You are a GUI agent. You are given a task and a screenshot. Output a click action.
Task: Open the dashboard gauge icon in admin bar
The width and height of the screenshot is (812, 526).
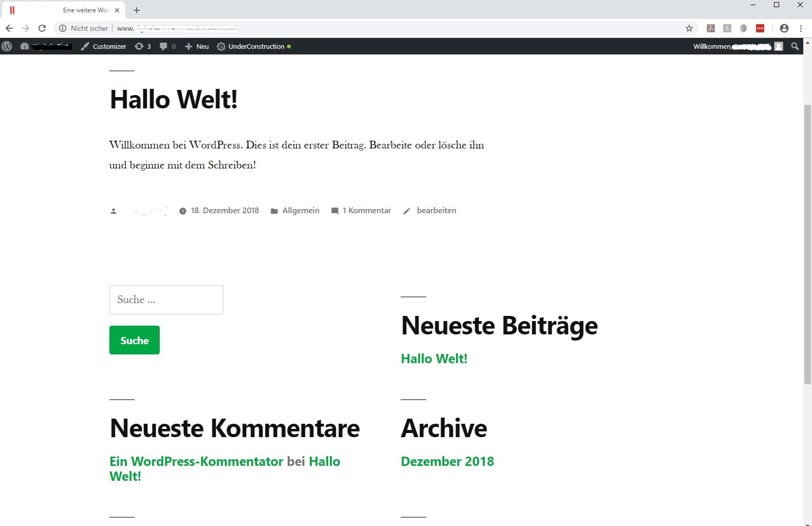tap(24, 46)
